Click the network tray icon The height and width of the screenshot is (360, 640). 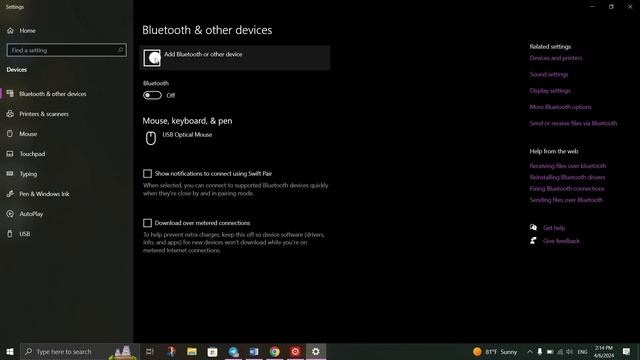pos(560,351)
